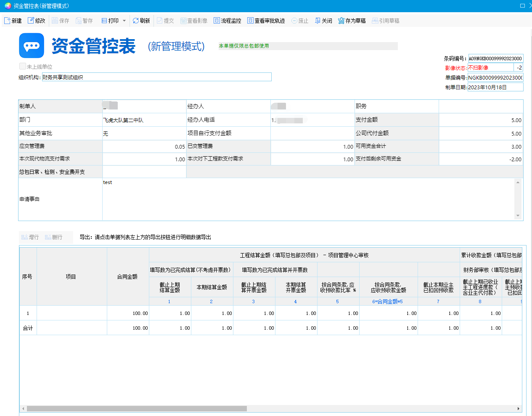
Task: Click the 制单日期 date field
Action: (495, 87)
